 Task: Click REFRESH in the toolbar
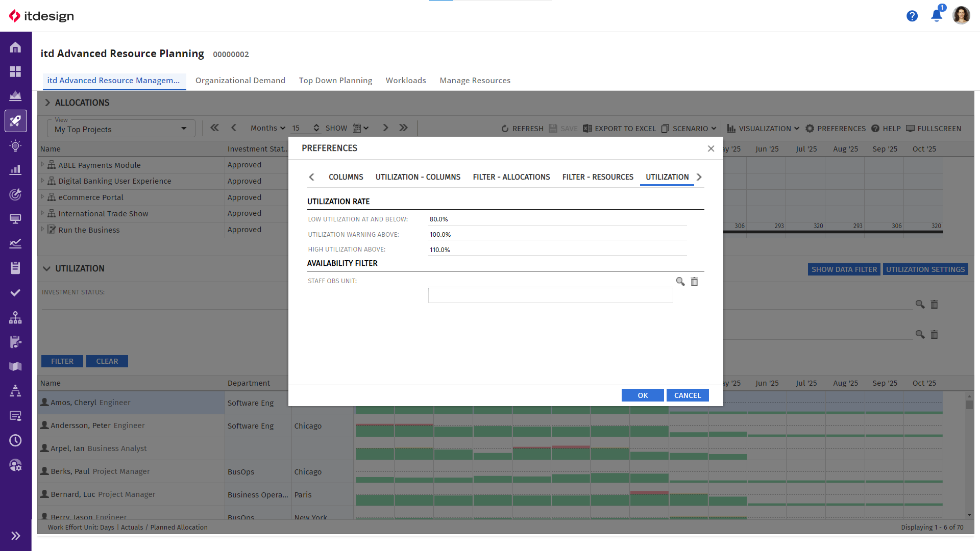click(522, 129)
